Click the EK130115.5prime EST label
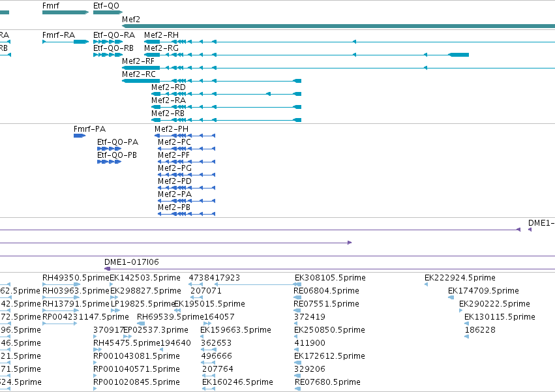The image size is (555, 392). tap(500, 317)
